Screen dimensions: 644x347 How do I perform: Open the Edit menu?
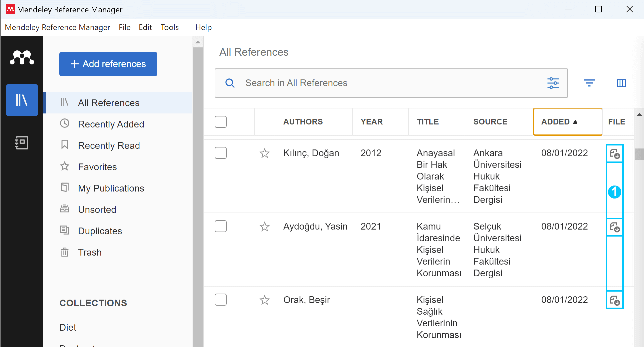point(145,27)
